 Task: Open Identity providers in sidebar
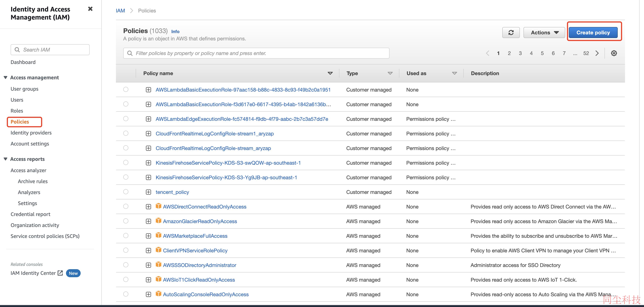pyautogui.click(x=31, y=133)
